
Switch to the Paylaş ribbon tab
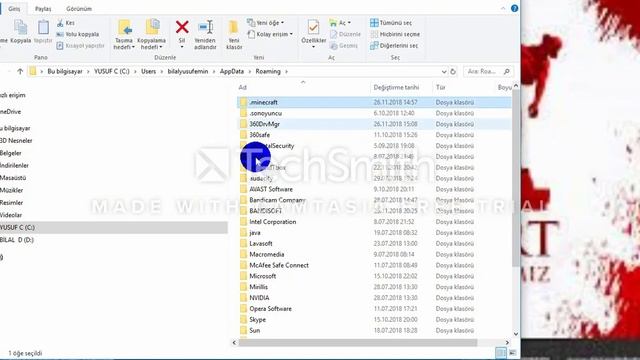pos(43,9)
